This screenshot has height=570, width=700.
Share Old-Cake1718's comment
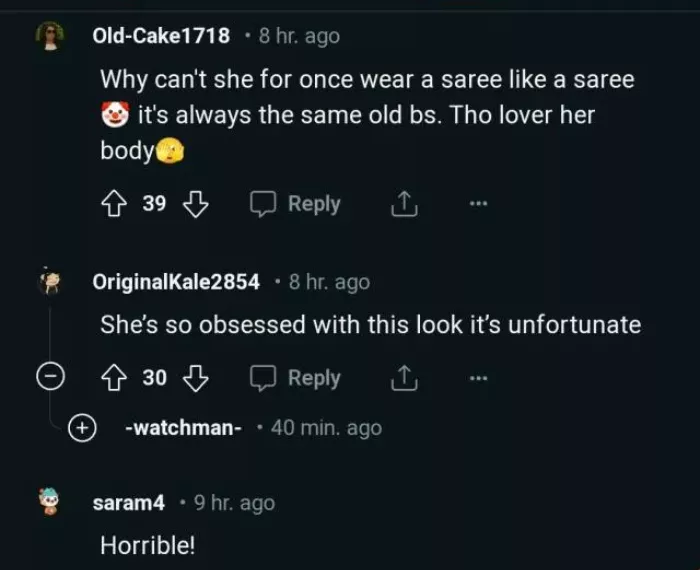coord(400,204)
